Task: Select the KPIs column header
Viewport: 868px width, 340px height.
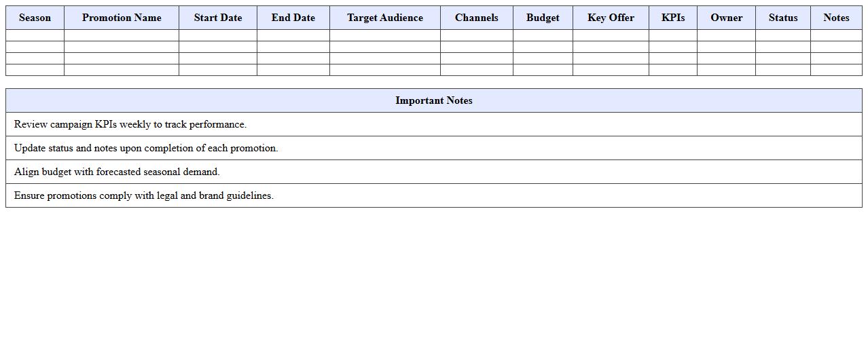Action: click(673, 18)
